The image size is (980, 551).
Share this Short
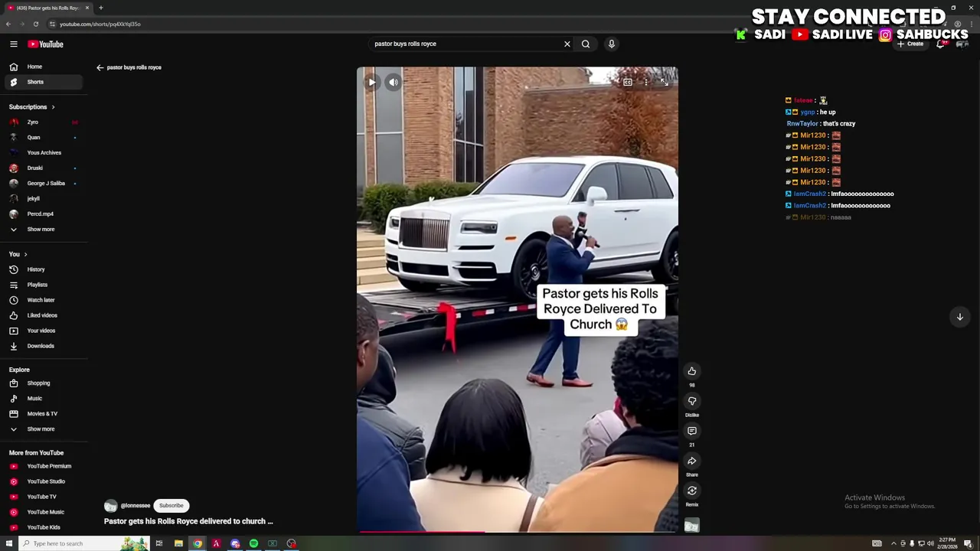692,461
